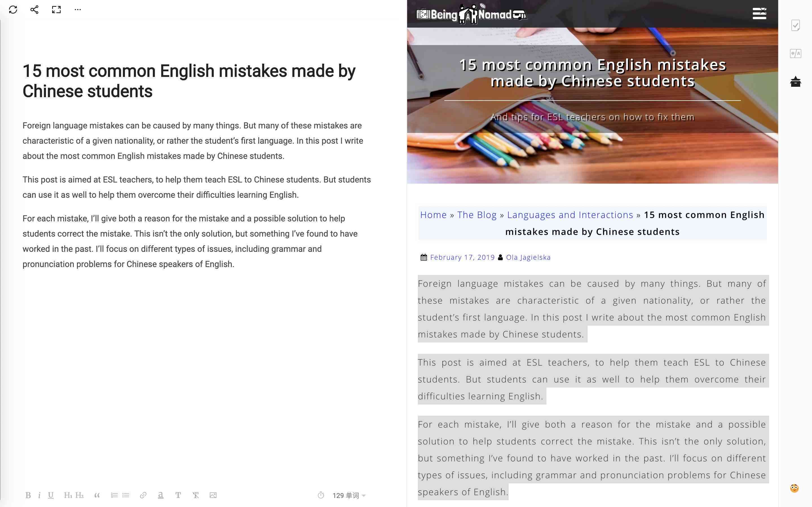Select Languages and Interactions menu item

tap(570, 214)
